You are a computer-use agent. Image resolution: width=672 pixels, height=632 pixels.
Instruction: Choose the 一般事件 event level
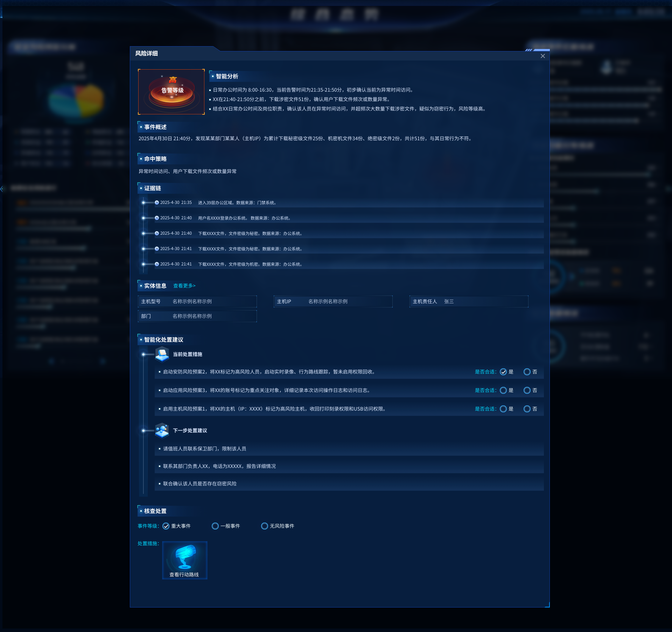[215, 526]
